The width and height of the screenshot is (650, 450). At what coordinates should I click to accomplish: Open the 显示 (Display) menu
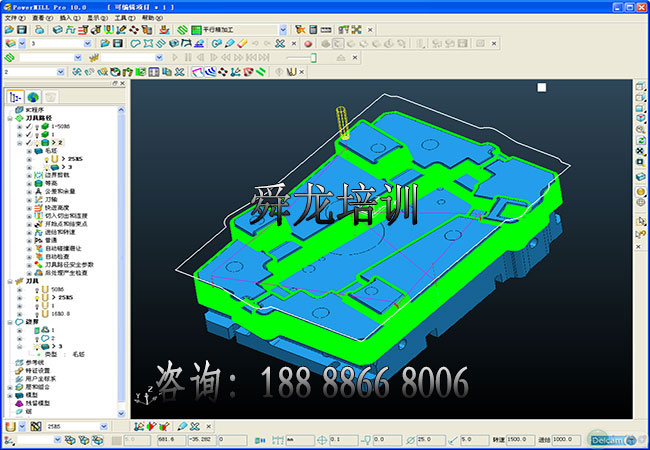(97, 18)
